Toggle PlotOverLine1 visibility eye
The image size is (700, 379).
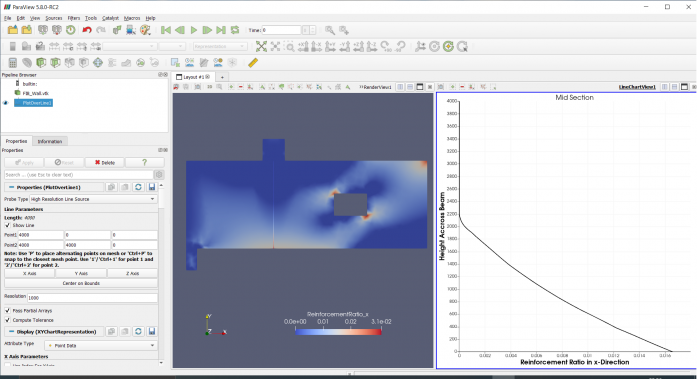6,103
